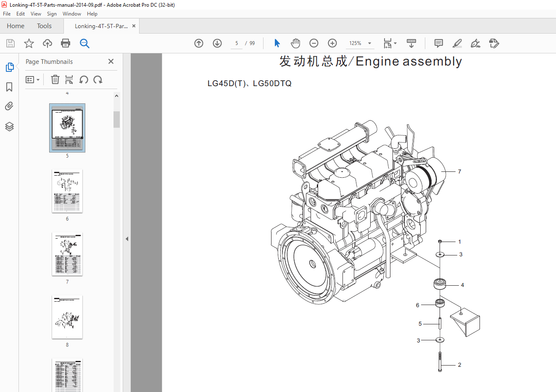Click the thumbnail panel scrollbar handle
This screenshot has height=392, width=556.
point(116,119)
